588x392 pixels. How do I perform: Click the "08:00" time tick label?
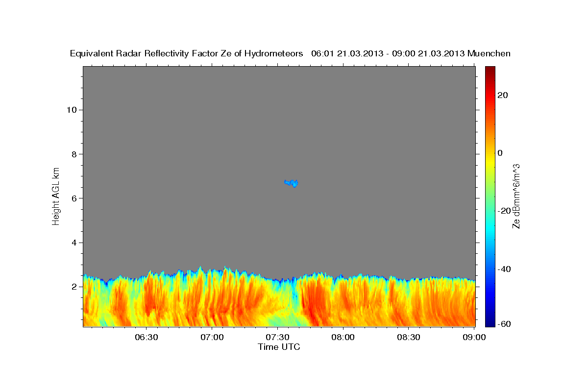[343, 338]
